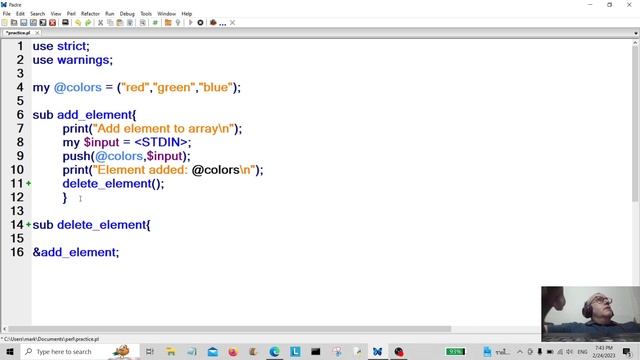Screen dimensions: 640x360
Task: Open the Tools menu
Action: click(146, 13)
